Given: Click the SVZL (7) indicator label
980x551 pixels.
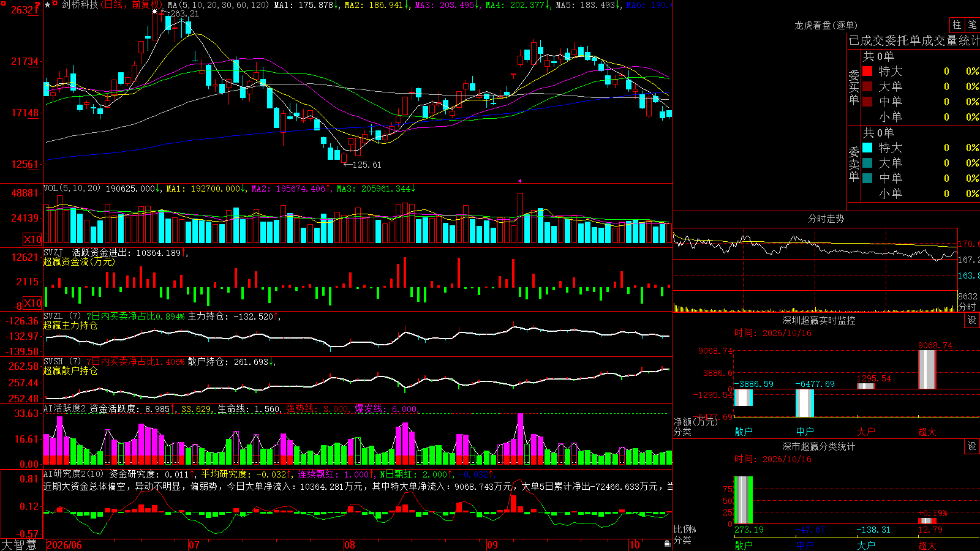Looking at the screenshot, I should (x=62, y=316).
